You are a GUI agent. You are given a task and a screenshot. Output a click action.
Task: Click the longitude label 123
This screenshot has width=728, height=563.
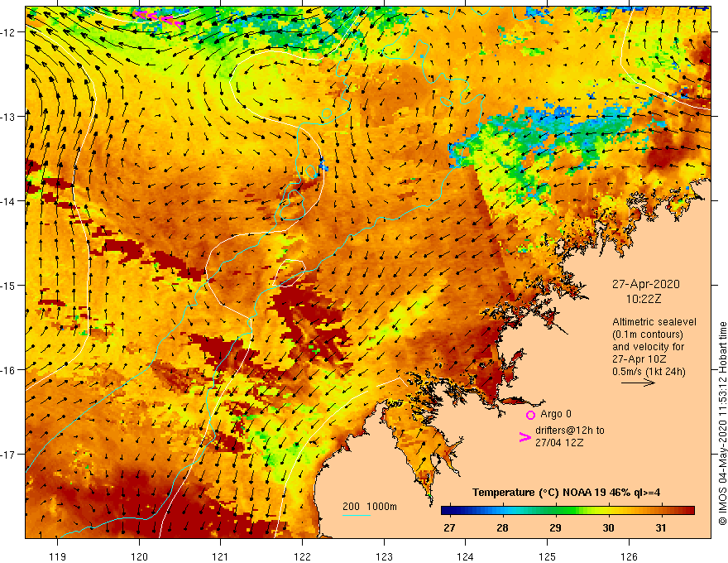point(384,556)
